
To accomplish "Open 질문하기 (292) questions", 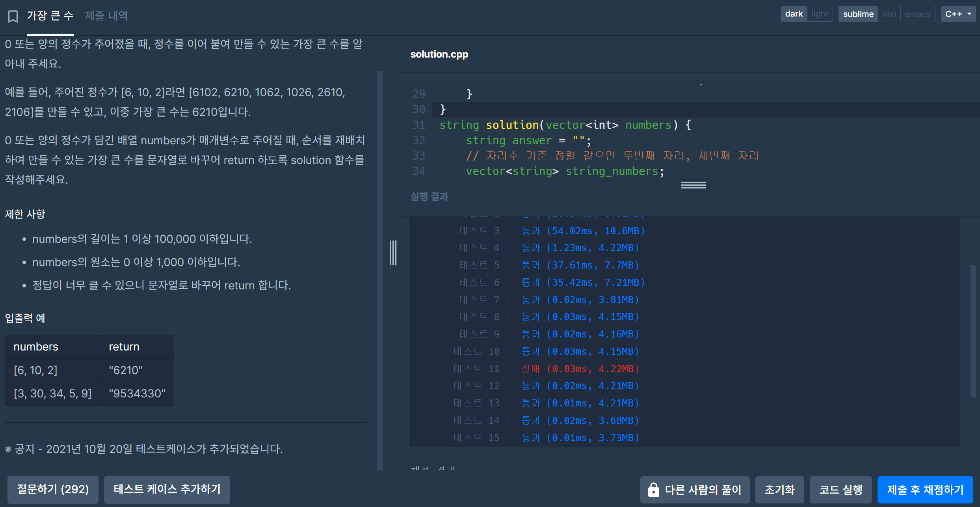I will click(x=53, y=490).
